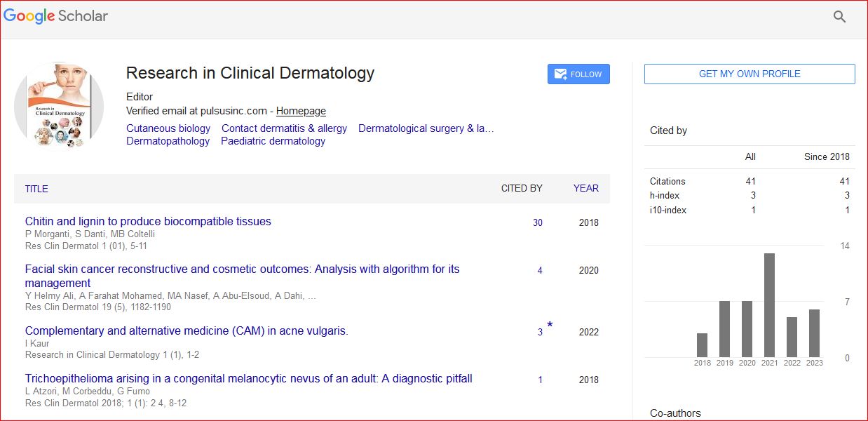Sort articles by Cited By column
868x421 pixels.
point(521,188)
